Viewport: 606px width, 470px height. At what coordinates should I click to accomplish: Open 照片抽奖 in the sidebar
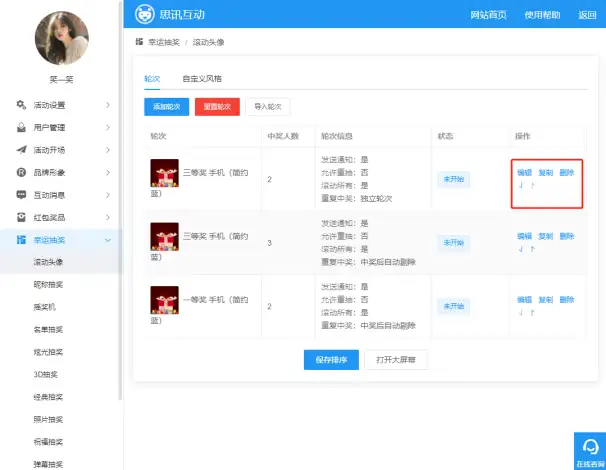pyautogui.click(x=48, y=419)
